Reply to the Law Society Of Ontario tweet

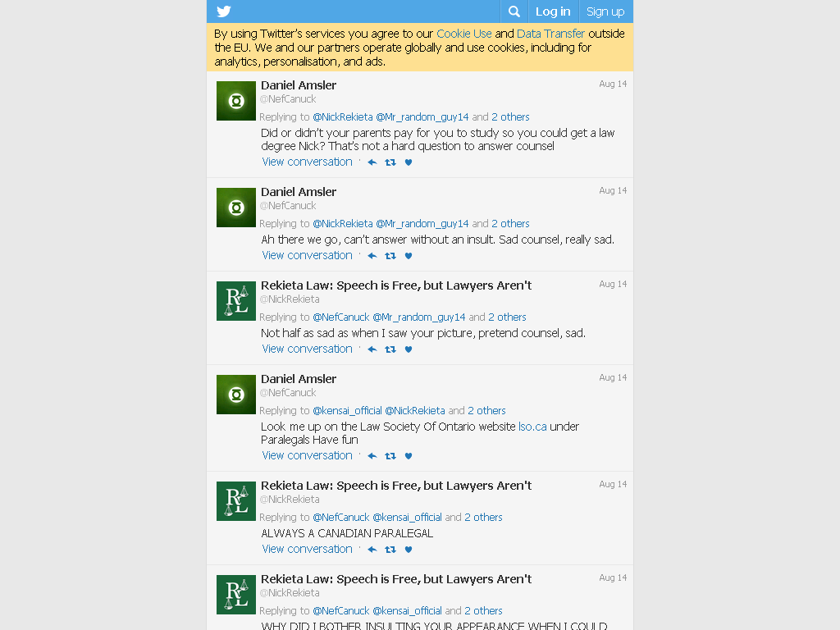pyautogui.click(x=372, y=456)
